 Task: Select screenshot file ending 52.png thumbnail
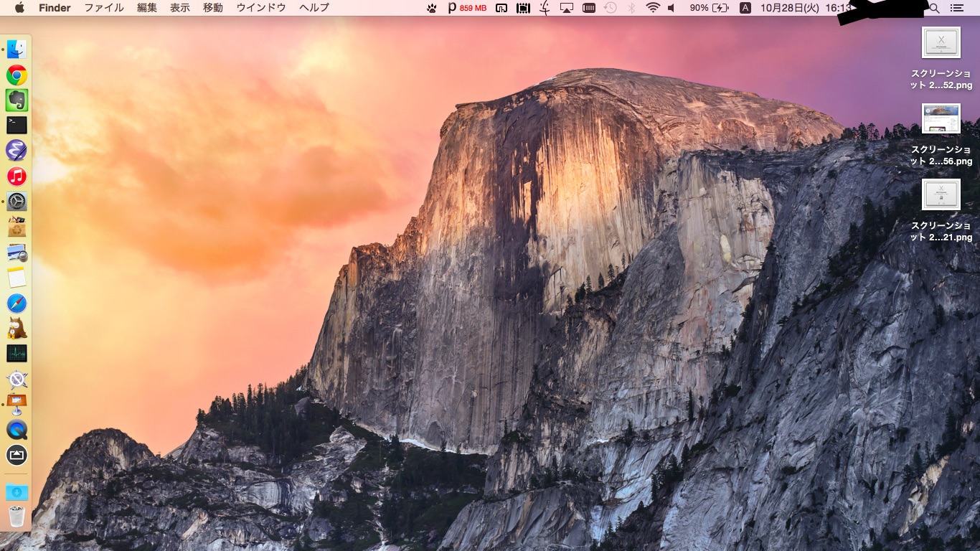tap(941, 42)
